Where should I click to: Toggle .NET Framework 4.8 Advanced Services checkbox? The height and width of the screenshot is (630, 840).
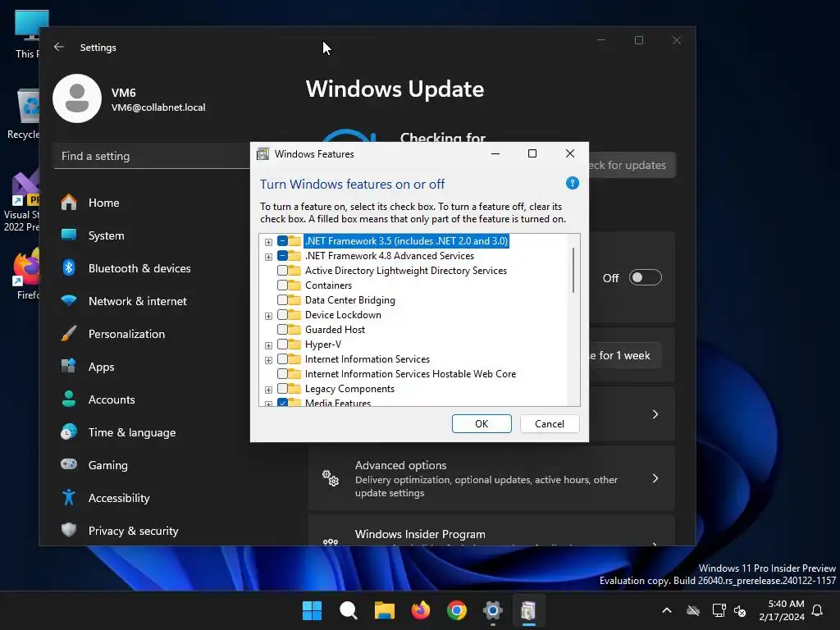[282, 256]
